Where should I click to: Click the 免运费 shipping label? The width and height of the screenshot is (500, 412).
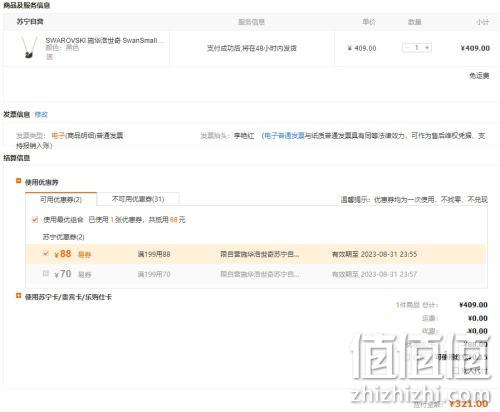tap(479, 76)
